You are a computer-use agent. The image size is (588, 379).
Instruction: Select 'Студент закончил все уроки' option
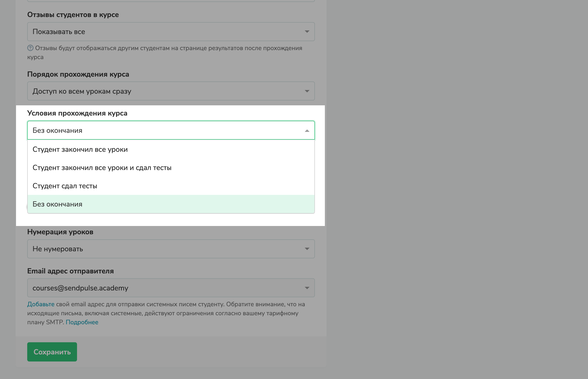(80, 149)
